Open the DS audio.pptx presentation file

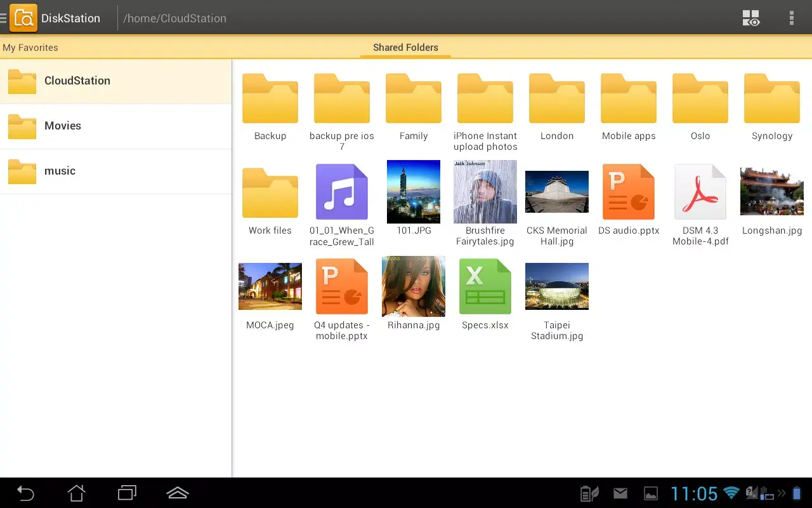(x=629, y=191)
